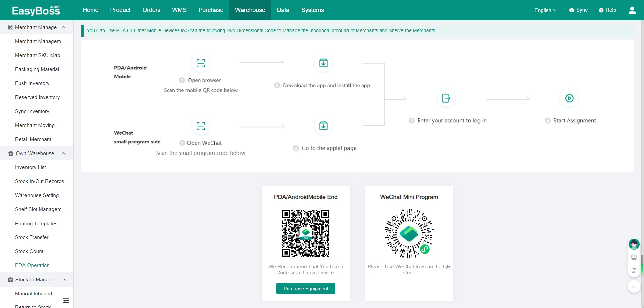Toggle sidebar collapse icon at bottom

[66, 301]
